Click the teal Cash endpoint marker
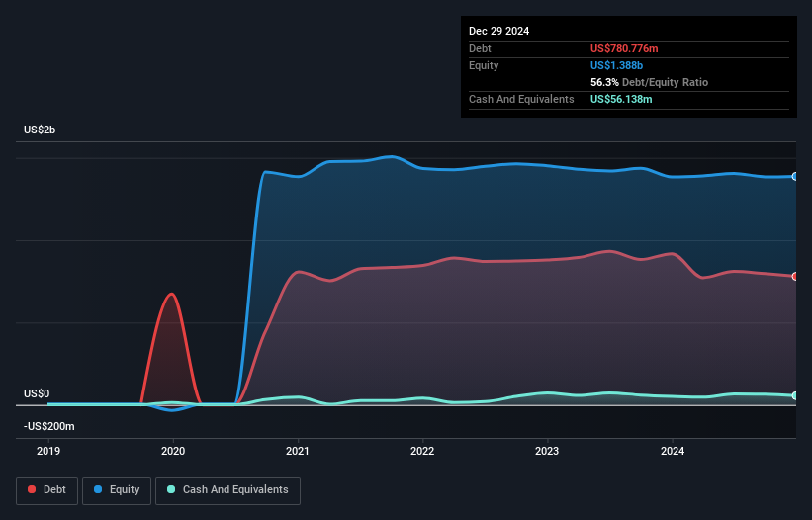812x520 pixels. (x=795, y=395)
